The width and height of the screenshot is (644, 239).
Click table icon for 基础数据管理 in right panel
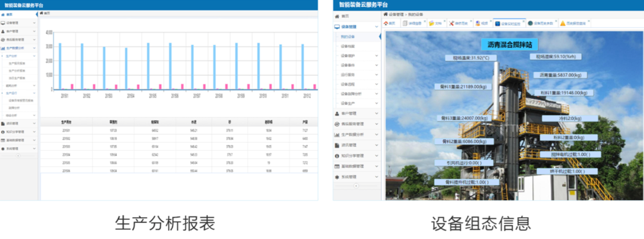(x=337, y=166)
